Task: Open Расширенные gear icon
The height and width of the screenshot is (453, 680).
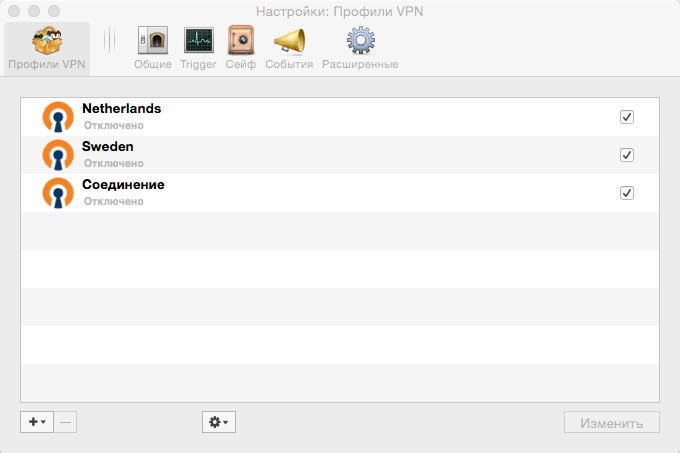Action: click(x=361, y=40)
